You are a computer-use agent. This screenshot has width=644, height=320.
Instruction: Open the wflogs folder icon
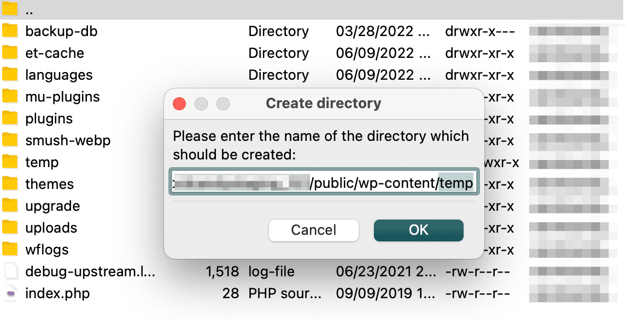[11, 250]
